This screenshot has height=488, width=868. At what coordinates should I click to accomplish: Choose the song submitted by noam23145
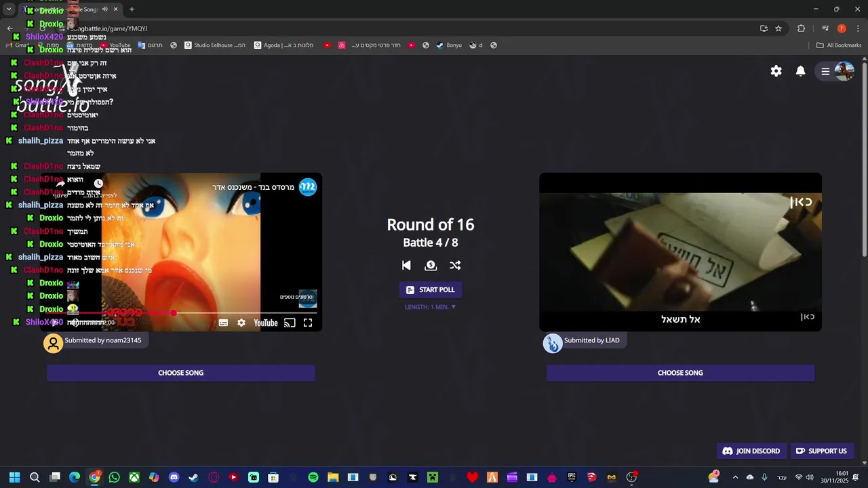(181, 373)
